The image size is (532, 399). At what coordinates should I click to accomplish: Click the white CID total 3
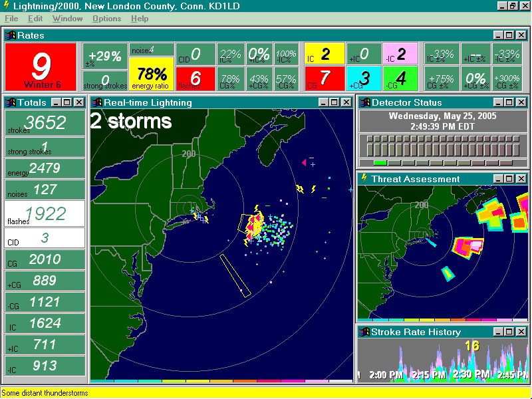pyautogui.click(x=45, y=238)
